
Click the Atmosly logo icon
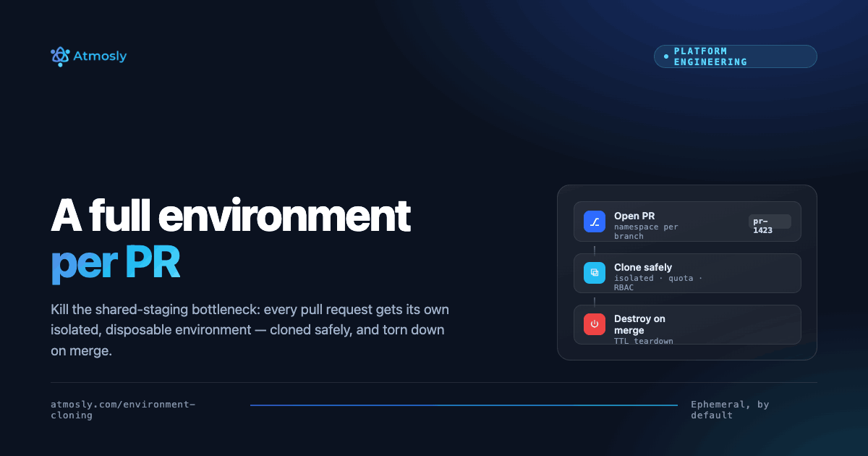tap(60, 56)
